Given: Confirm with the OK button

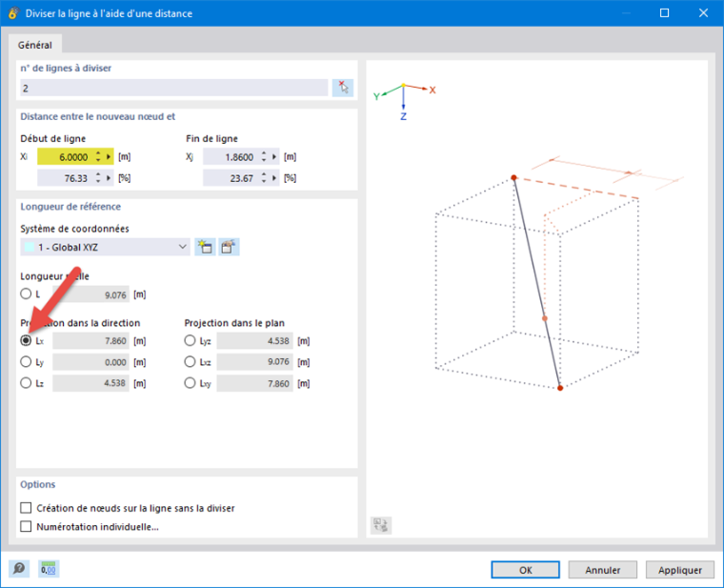Looking at the screenshot, I should tap(526, 570).
